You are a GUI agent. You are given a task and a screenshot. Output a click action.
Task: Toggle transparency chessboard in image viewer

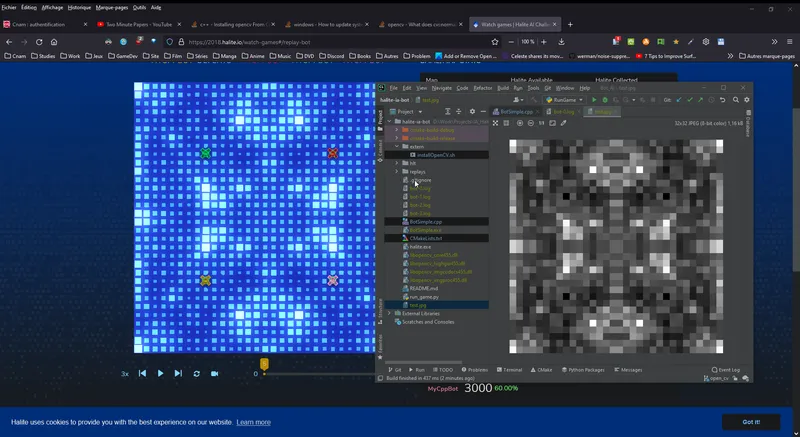point(495,123)
